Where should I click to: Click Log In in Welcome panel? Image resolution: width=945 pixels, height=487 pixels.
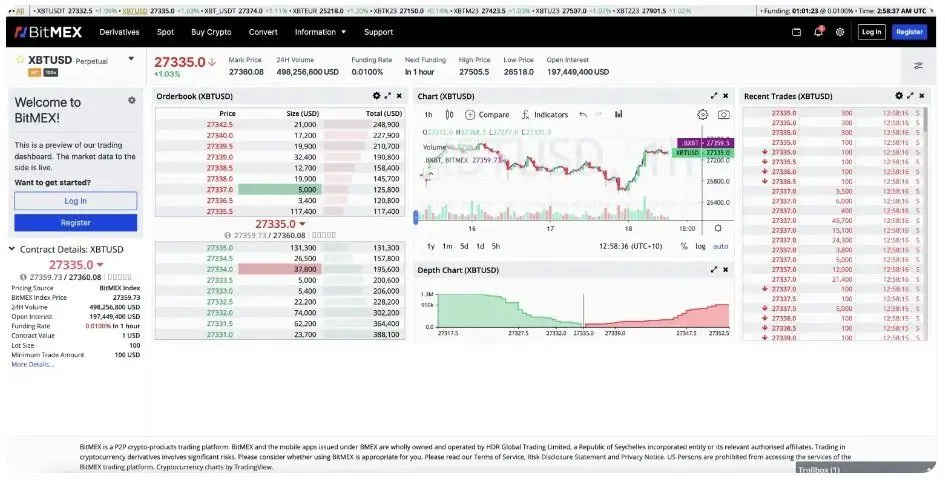point(75,201)
